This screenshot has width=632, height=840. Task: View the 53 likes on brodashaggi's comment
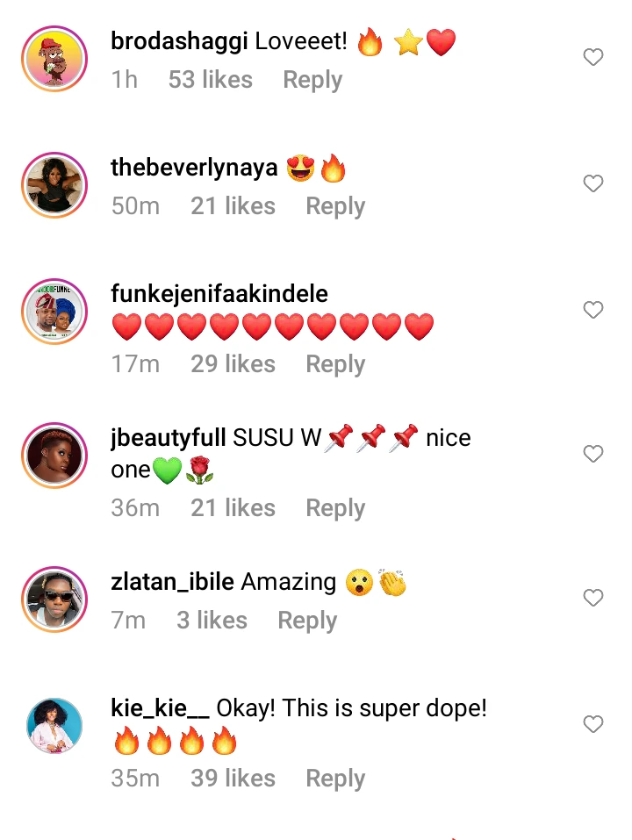[210, 80]
